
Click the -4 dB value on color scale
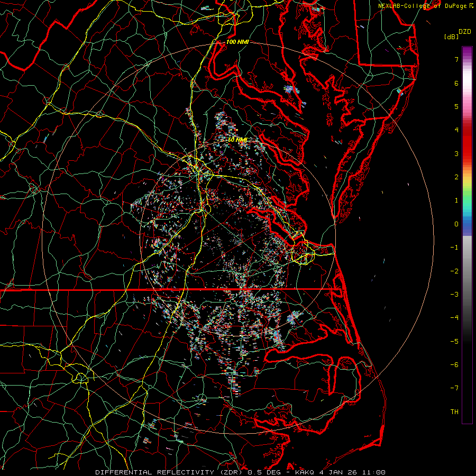click(x=454, y=318)
